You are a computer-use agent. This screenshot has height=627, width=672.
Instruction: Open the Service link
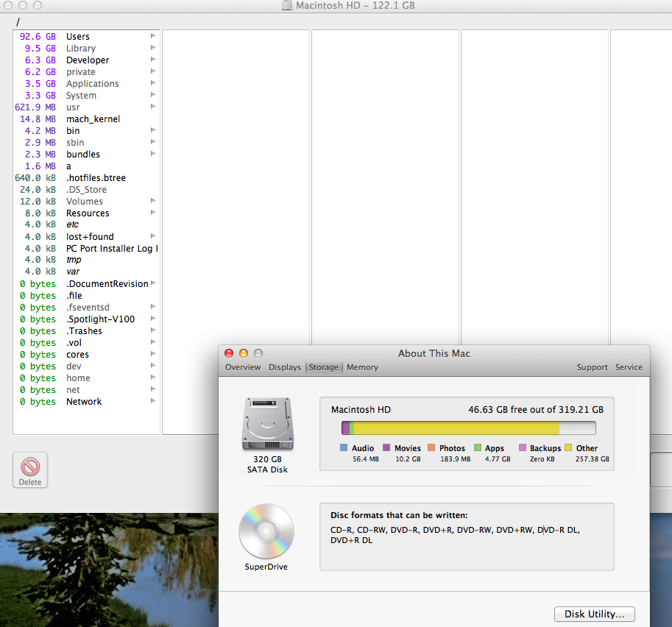click(629, 367)
